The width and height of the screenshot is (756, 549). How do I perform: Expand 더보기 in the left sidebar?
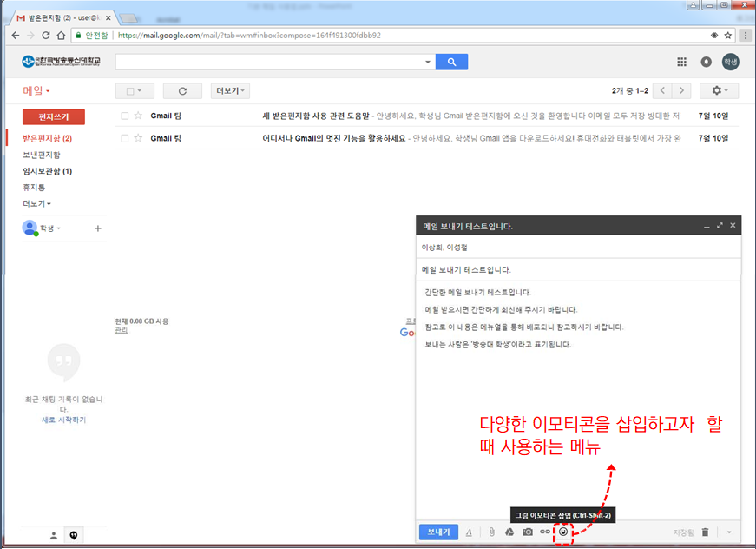pyautogui.click(x=36, y=203)
